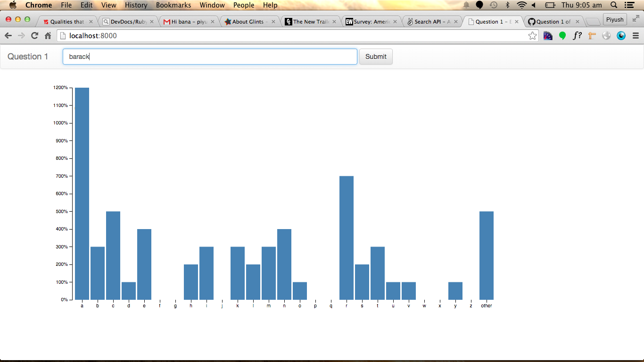Open the Chrome hamburger menu
Viewport: 644px width, 362px height.
pos(636,36)
